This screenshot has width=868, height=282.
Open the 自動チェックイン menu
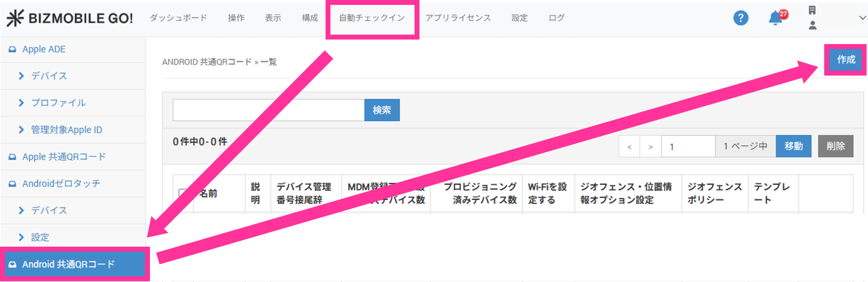click(x=372, y=18)
